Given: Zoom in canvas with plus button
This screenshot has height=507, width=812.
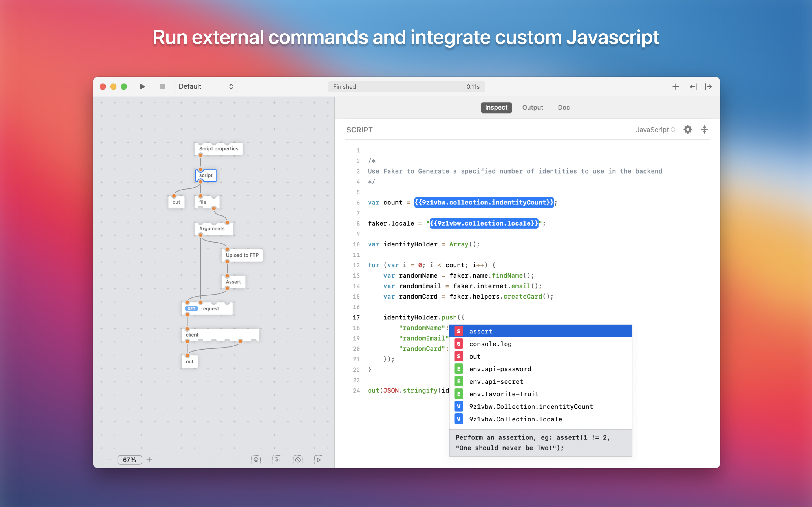Looking at the screenshot, I should pyautogui.click(x=149, y=460).
